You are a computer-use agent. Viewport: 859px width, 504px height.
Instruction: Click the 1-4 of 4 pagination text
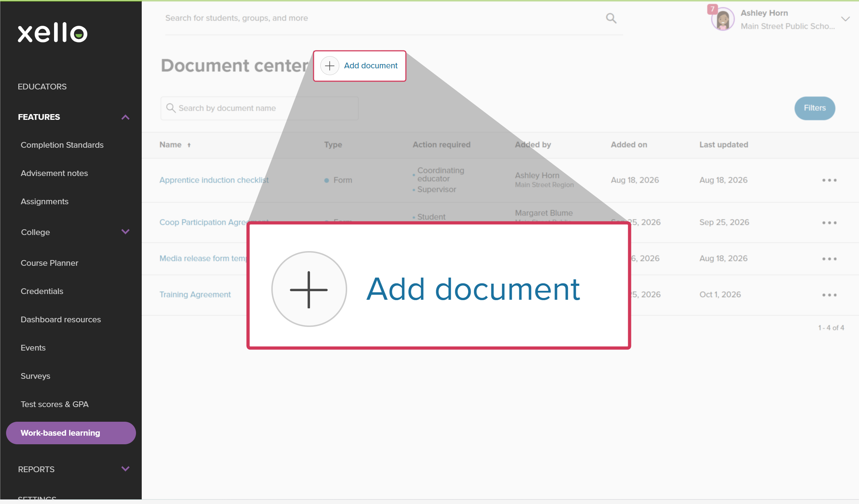831,328
